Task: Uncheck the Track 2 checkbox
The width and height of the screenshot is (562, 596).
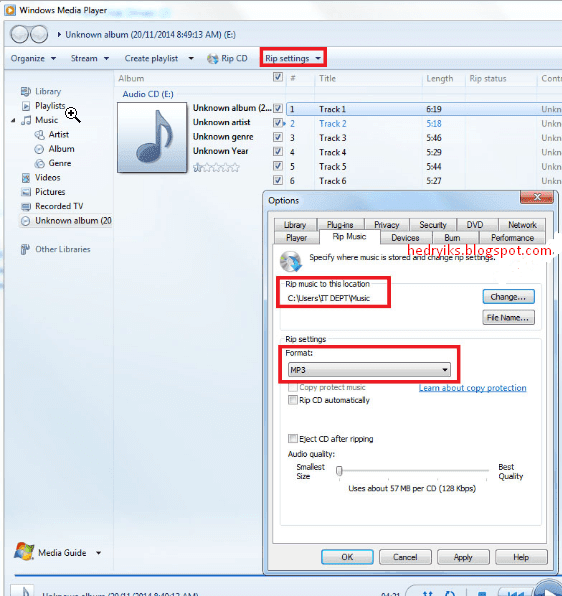Action: [x=278, y=123]
